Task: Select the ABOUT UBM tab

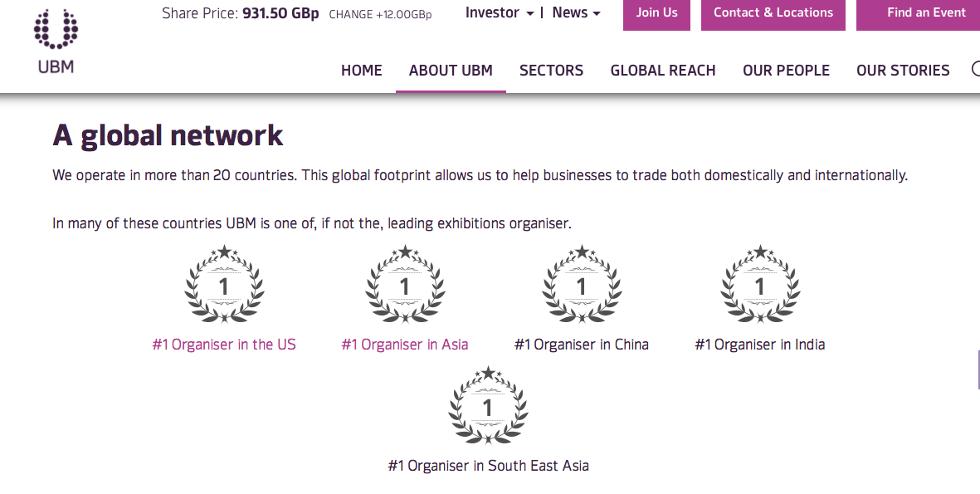Action: [451, 71]
